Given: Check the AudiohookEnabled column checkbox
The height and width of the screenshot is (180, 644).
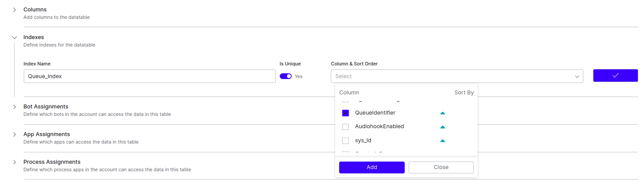Looking at the screenshot, I should (345, 127).
